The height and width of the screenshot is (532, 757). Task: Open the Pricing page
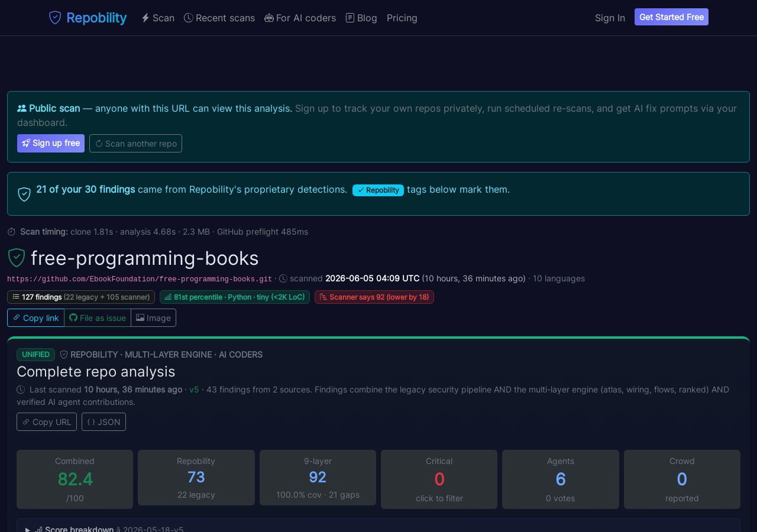[402, 18]
